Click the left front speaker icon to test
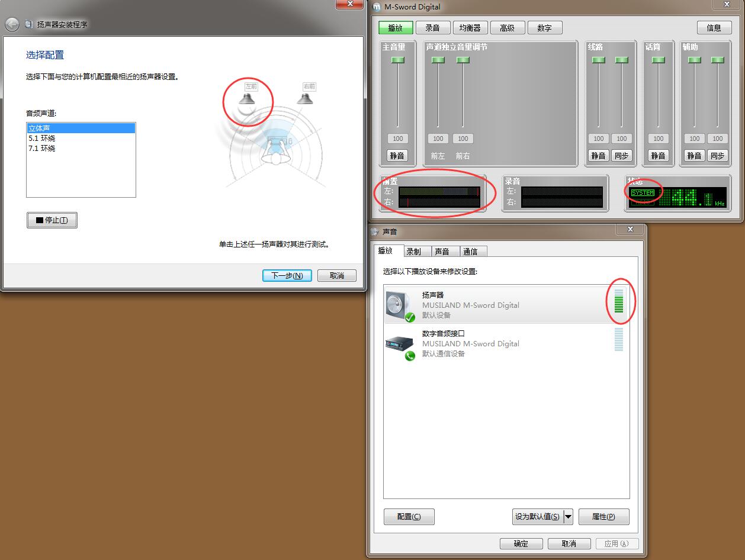 [x=248, y=97]
